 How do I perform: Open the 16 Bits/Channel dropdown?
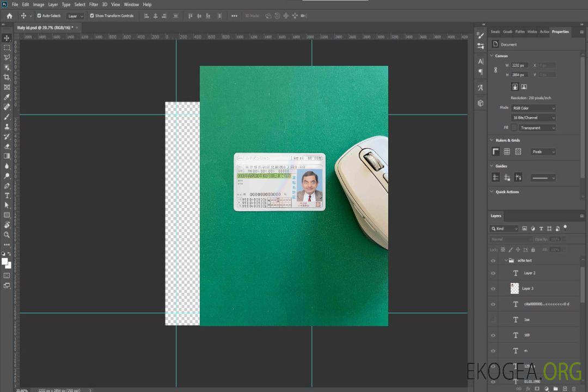(533, 118)
